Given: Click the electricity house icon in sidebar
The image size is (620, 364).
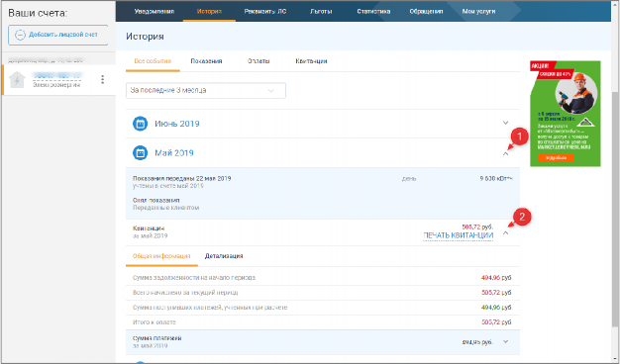Looking at the screenshot, I should [x=17, y=80].
